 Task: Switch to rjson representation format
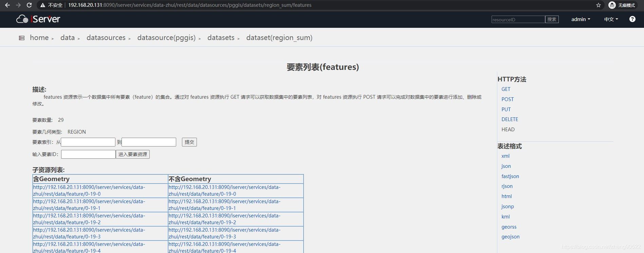(507, 186)
